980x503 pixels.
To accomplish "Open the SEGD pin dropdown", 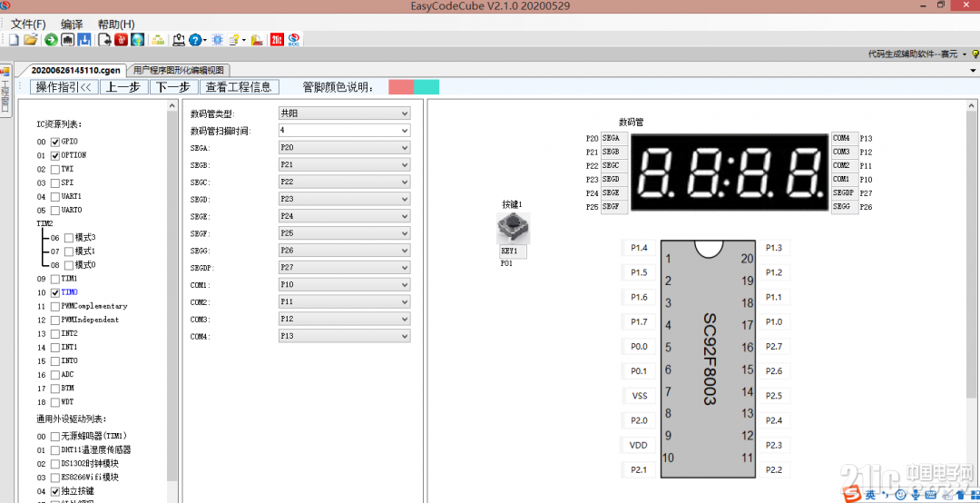I will pos(345,199).
